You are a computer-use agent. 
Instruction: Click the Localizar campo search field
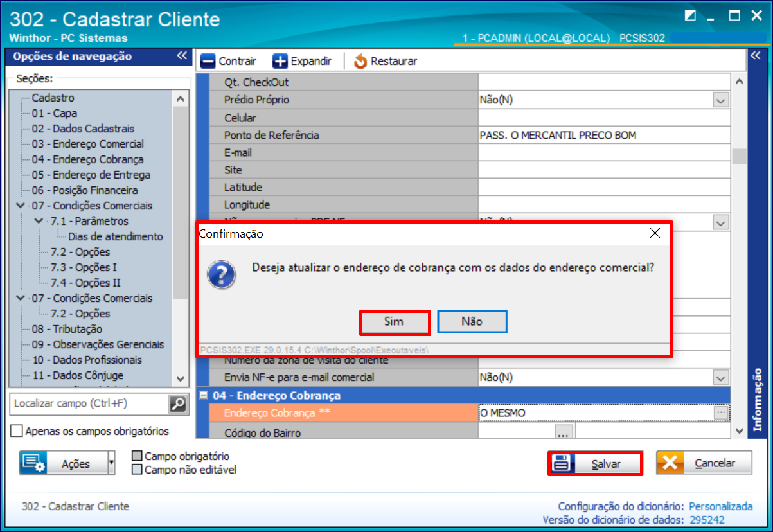(x=89, y=403)
